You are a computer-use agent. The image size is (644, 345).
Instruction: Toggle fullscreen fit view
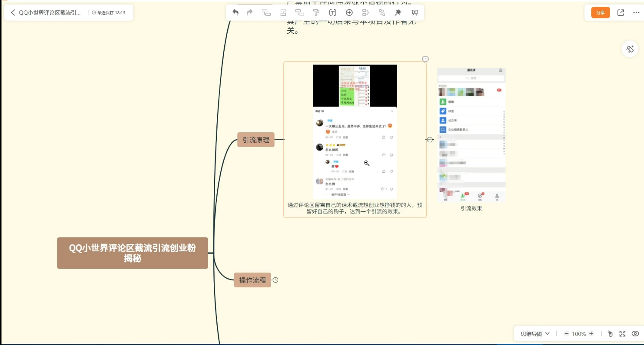coord(623,333)
